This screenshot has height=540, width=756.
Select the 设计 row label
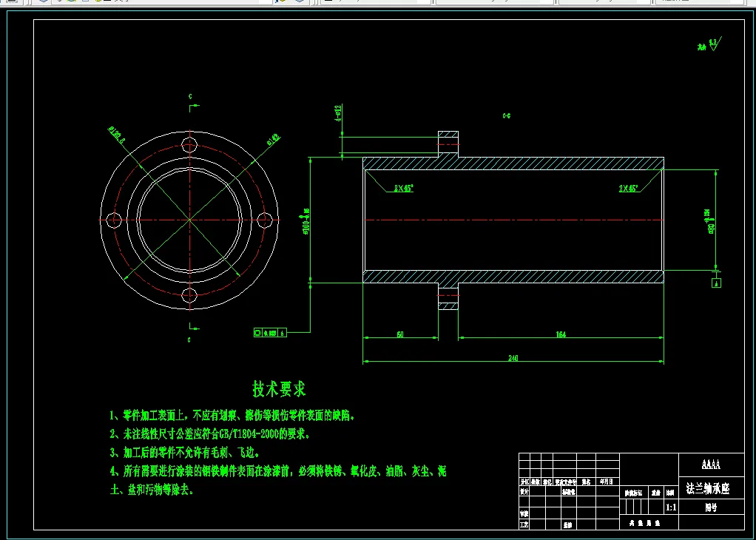pyautogui.click(x=524, y=492)
